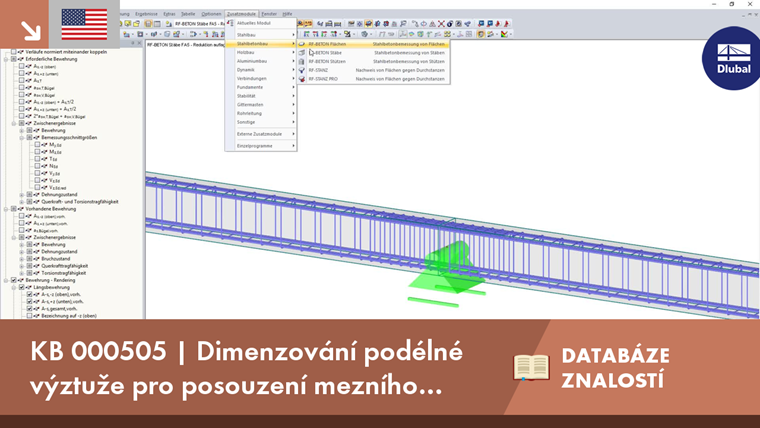The image size is (760, 428).
Task: Click the Aktuelles Modul icon
Action: pyautogui.click(x=231, y=23)
